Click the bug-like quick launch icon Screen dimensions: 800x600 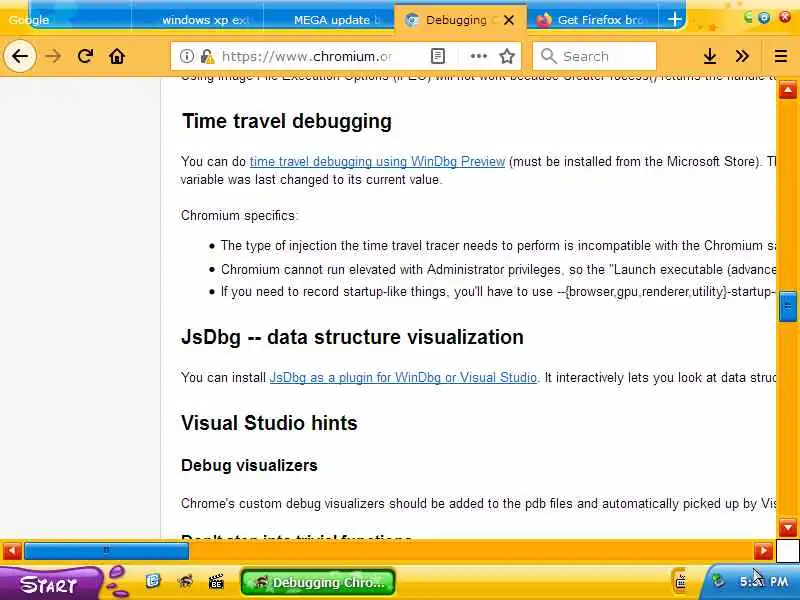coord(186,581)
